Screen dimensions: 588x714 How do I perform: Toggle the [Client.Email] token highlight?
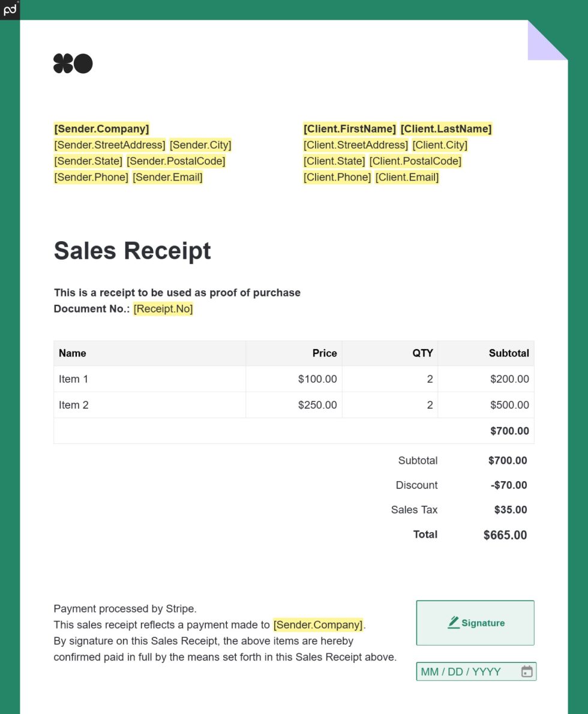(x=407, y=177)
